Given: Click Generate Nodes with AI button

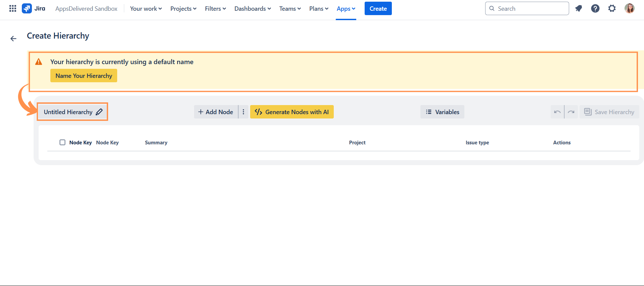Looking at the screenshot, I should click(x=292, y=112).
